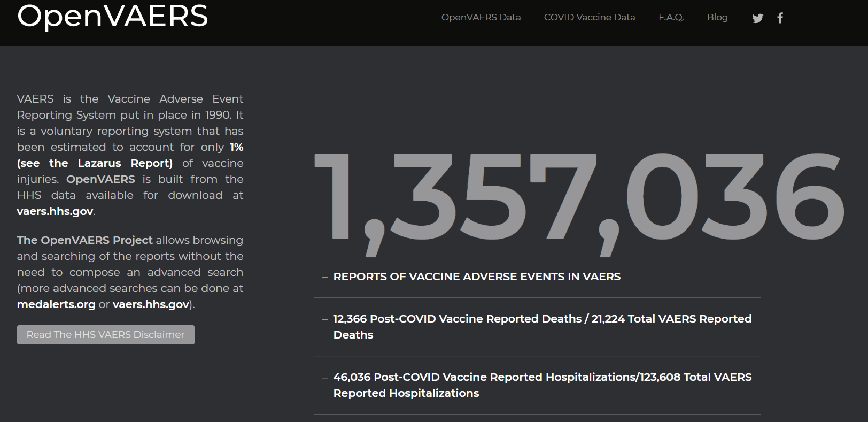The width and height of the screenshot is (868, 422).
Task: Open the Facebook icon link
Action: click(780, 18)
